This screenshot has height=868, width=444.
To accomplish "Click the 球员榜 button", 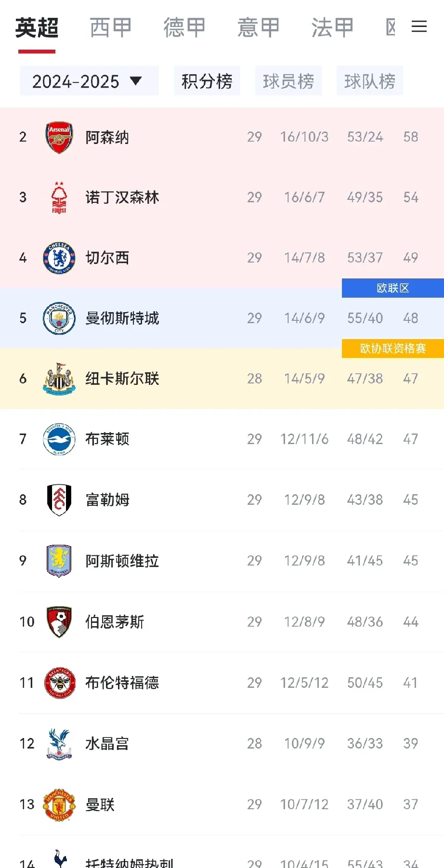I will click(x=288, y=80).
